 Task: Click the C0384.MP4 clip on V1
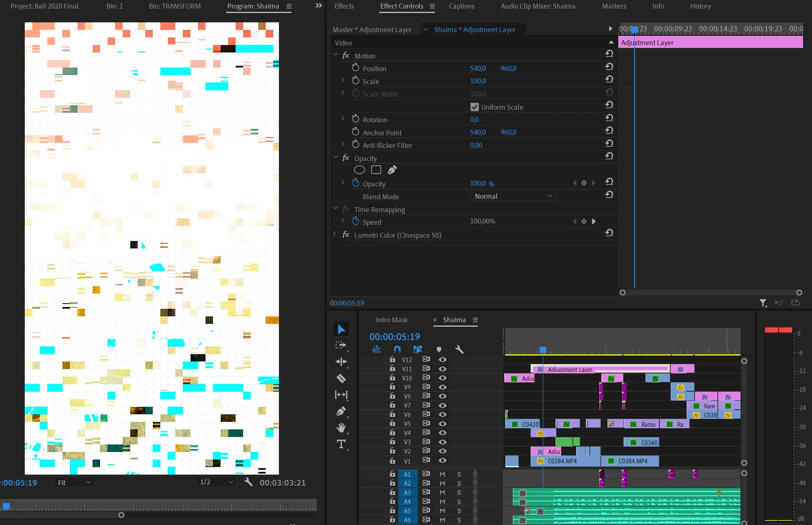click(564, 461)
